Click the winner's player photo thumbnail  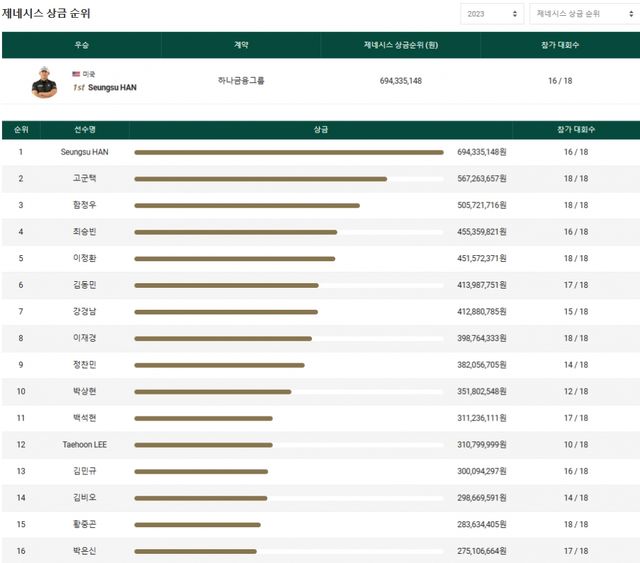(x=44, y=82)
